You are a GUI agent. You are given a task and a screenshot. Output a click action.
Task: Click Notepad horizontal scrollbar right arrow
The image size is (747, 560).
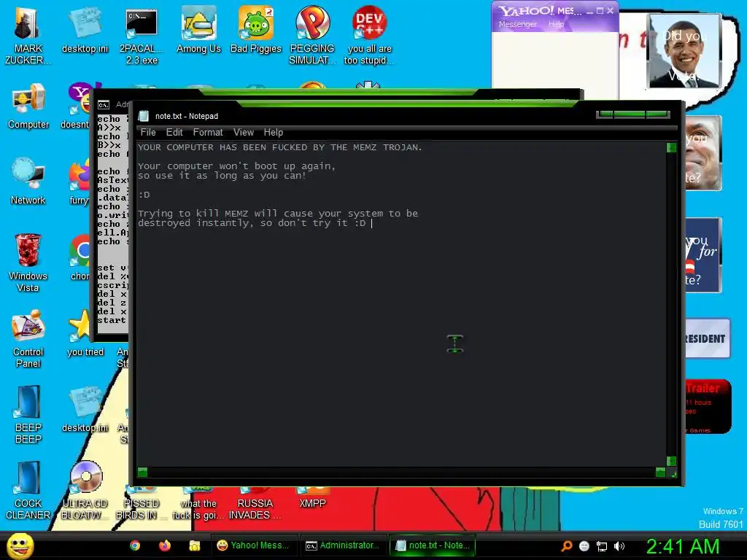[x=660, y=472]
